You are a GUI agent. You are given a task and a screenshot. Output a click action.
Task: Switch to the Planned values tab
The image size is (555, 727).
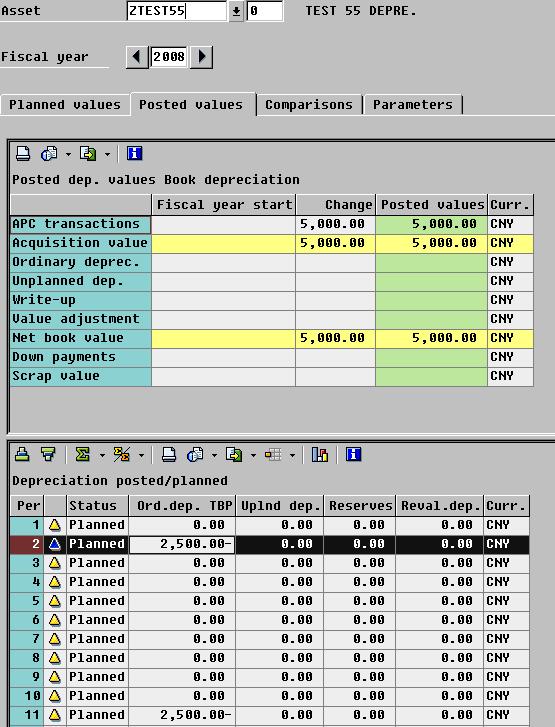point(64,105)
